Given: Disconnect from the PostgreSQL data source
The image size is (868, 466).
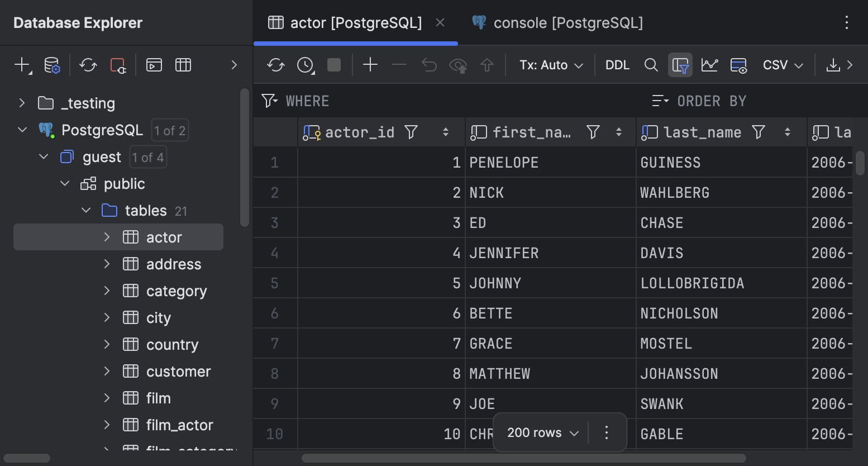Looking at the screenshot, I should (x=118, y=65).
